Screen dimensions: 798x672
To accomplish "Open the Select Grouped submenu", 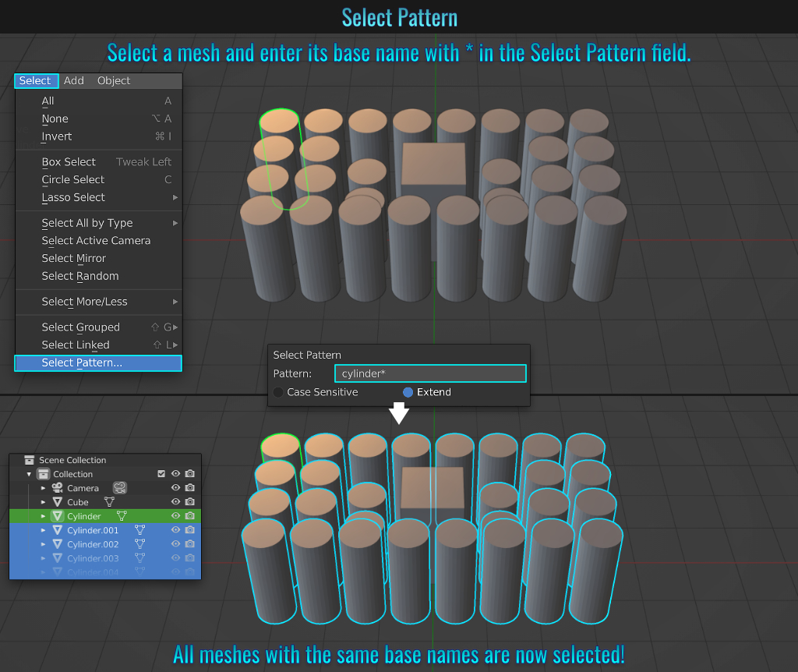I will point(99,327).
